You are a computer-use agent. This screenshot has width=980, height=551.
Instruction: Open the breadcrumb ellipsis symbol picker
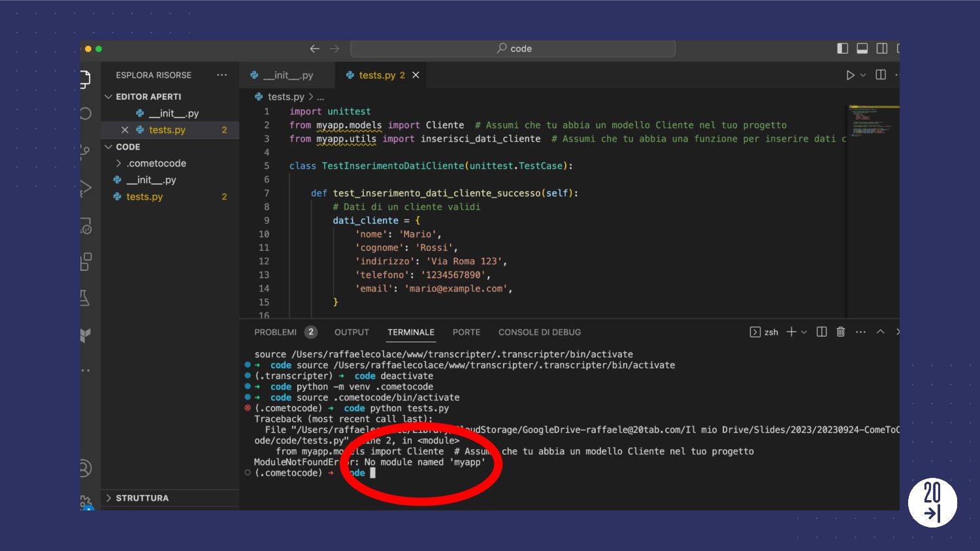coord(321,97)
